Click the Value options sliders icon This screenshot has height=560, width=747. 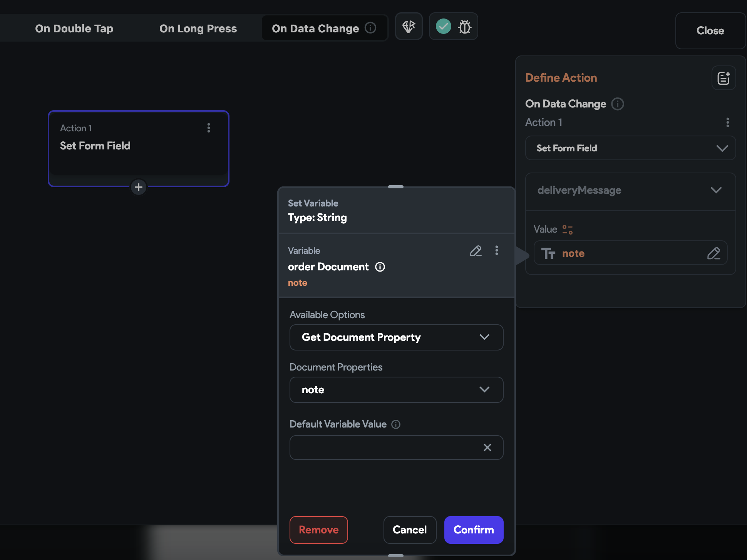[568, 230]
